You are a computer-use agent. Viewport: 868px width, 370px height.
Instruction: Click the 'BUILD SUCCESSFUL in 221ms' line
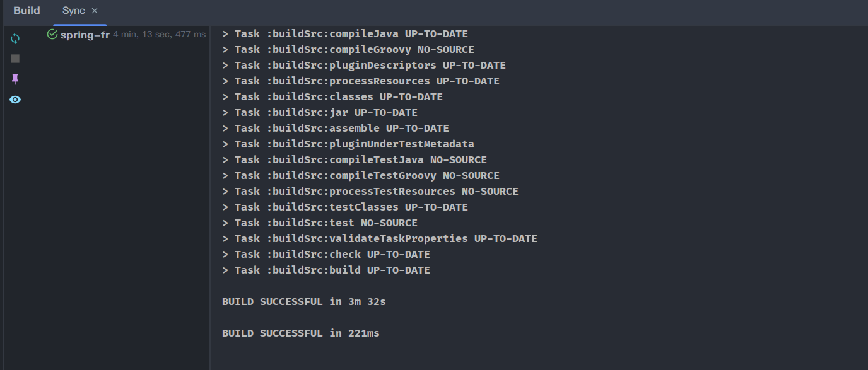tap(300, 333)
